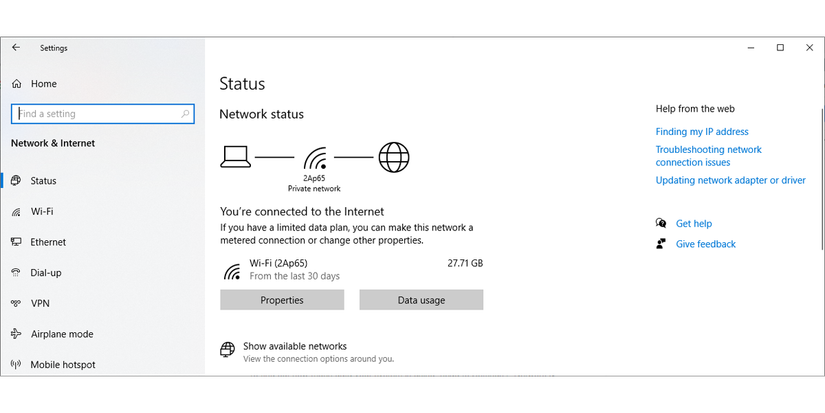Image resolution: width=825 pixels, height=413 pixels.
Task: Click the back arrow in Settings
Action: (16, 48)
